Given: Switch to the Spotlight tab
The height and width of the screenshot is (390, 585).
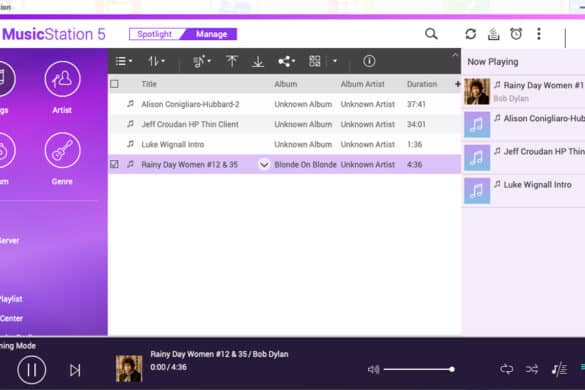Looking at the screenshot, I should tap(154, 34).
